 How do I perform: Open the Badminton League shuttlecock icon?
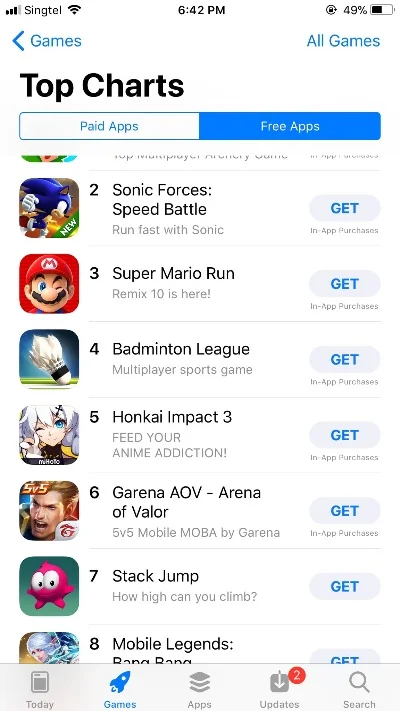point(49,359)
